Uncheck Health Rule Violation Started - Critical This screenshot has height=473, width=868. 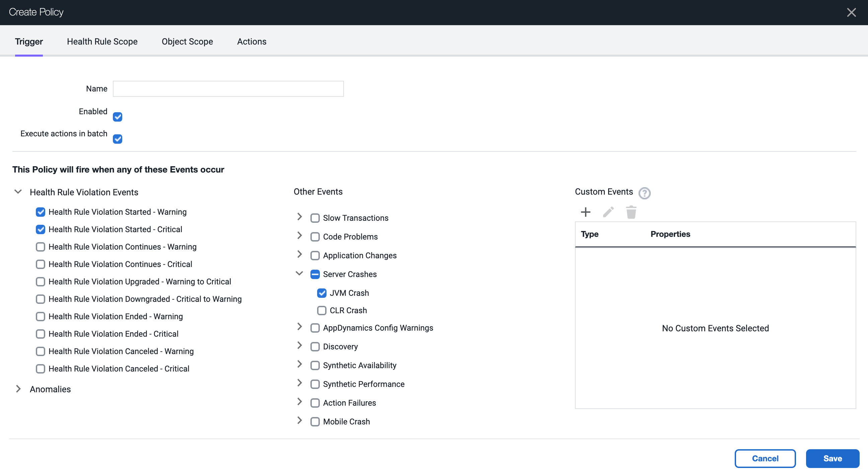pos(41,229)
